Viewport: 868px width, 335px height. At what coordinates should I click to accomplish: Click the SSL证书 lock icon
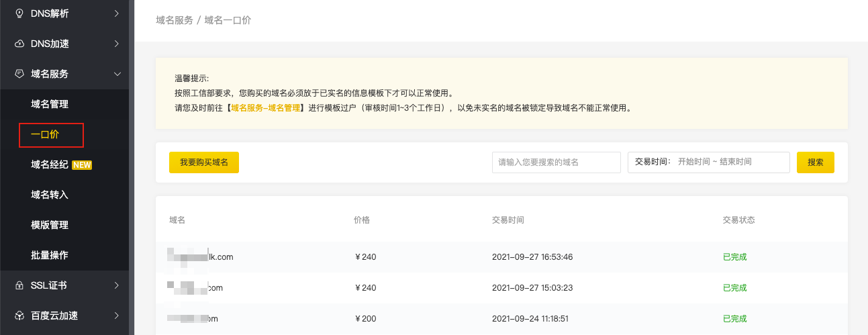point(19,285)
